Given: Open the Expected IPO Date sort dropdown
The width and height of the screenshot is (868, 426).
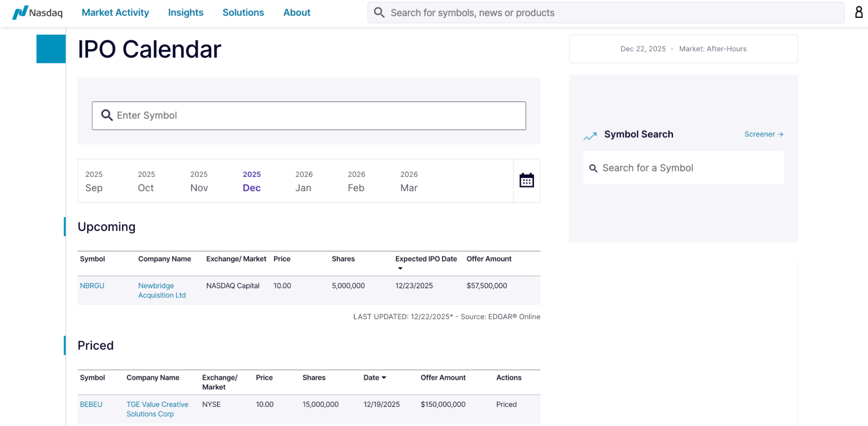Looking at the screenshot, I should [400, 268].
